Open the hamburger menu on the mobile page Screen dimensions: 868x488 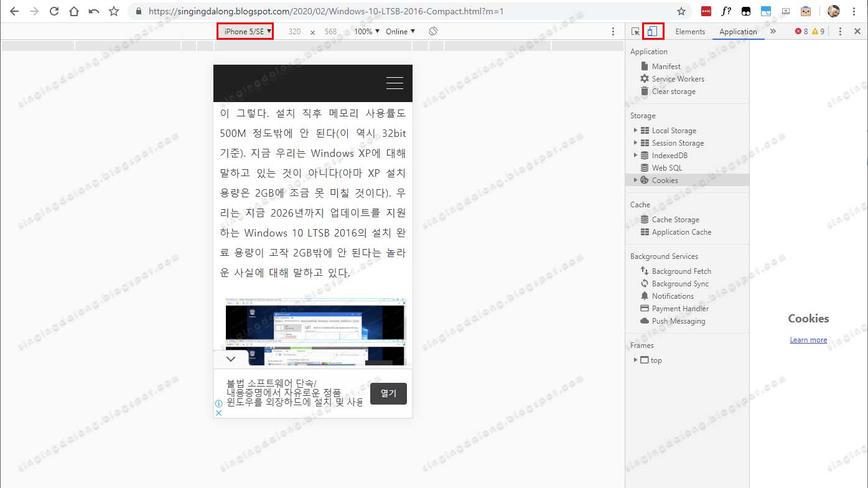click(394, 83)
